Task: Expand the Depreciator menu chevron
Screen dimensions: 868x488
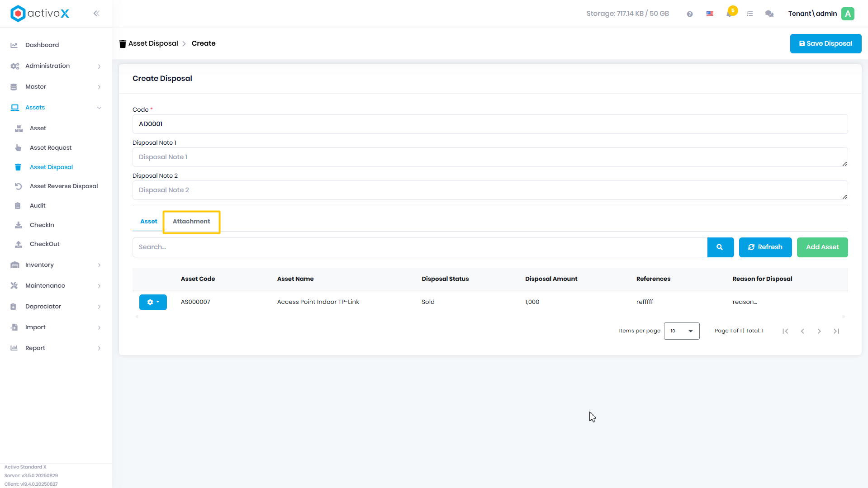Action: click(x=99, y=307)
